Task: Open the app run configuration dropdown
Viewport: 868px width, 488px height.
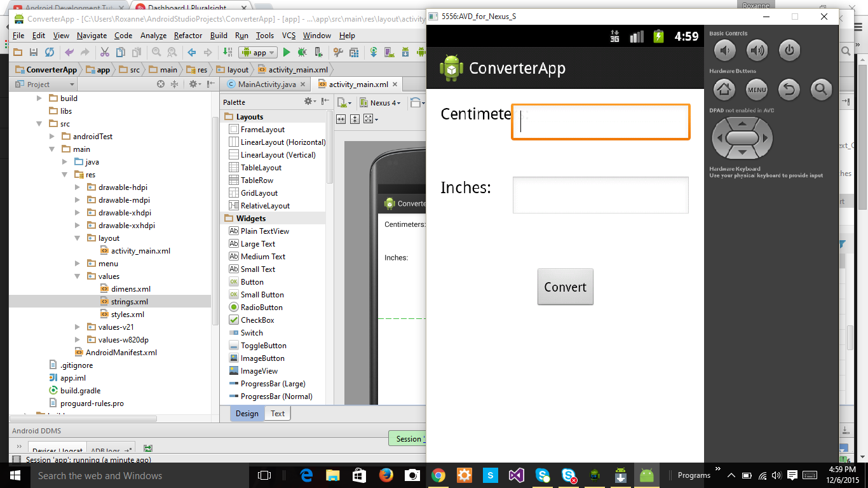Action: click(259, 52)
